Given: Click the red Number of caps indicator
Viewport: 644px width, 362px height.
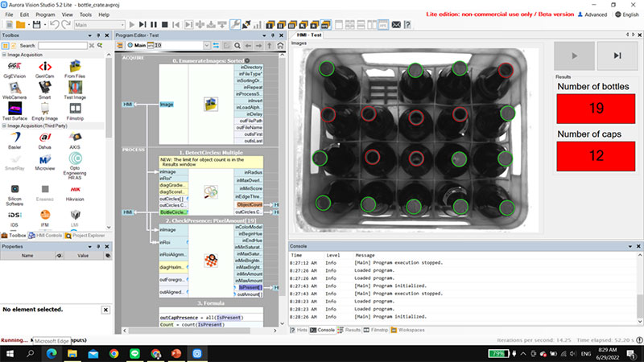Looking at the screenshot, I should pos(596,156).
